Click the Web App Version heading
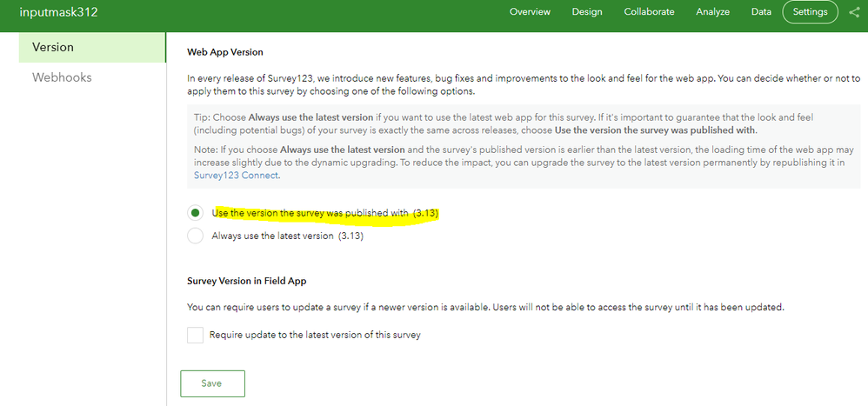 tap(224, 52)
